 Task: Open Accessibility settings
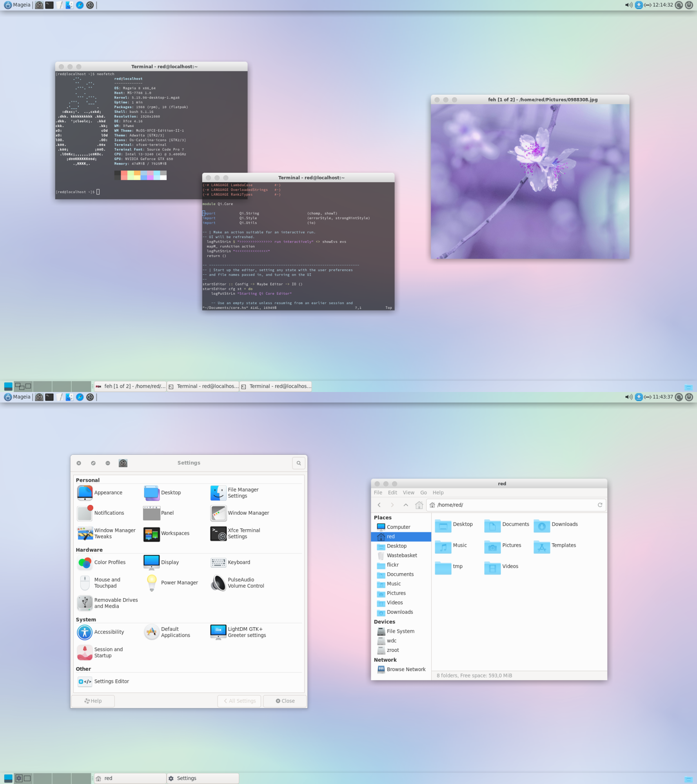(101, 632)
